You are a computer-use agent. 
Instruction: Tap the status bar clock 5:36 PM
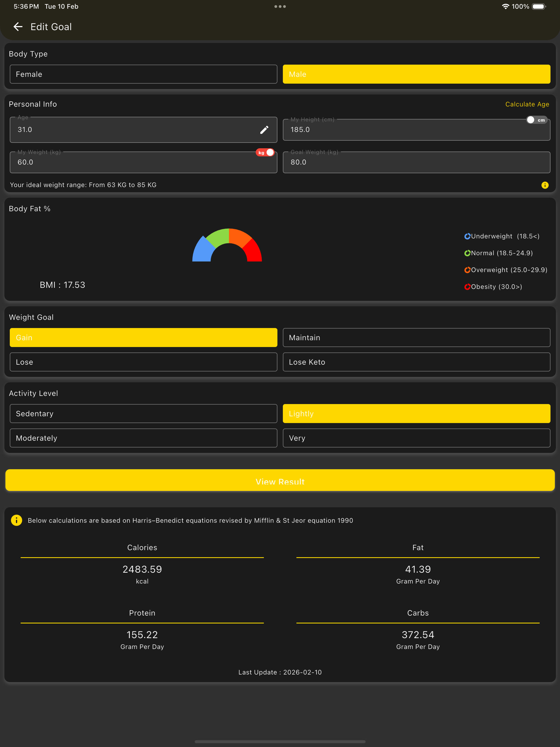(x=26, y=7)
